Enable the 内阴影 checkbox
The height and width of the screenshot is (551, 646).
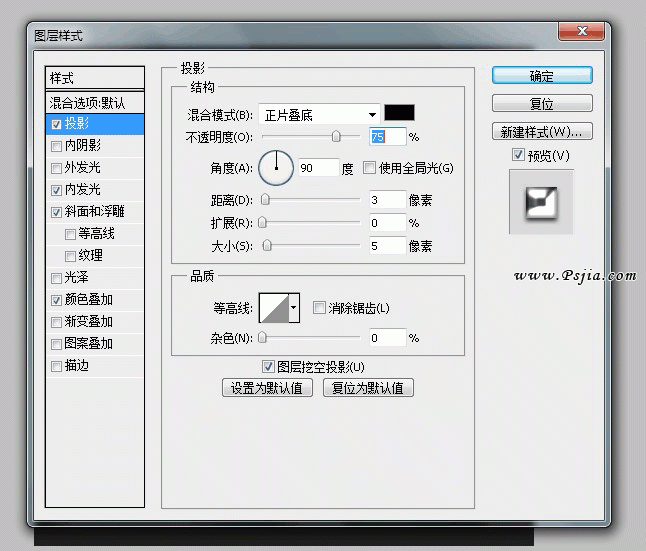point(56,146)
